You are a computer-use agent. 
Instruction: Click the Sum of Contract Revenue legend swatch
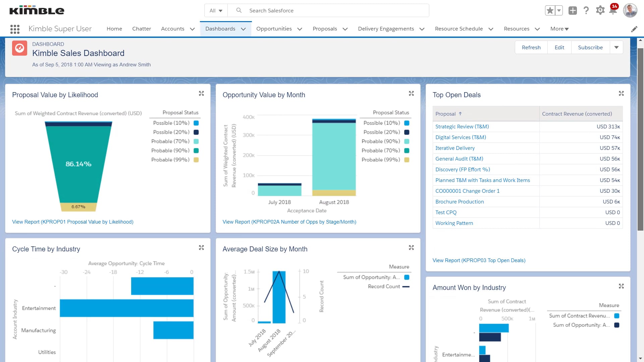tap(616, 316)
